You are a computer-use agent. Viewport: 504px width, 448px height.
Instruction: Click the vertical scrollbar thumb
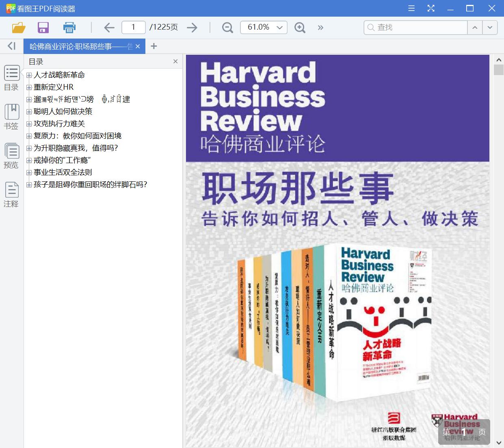(499, 69)
